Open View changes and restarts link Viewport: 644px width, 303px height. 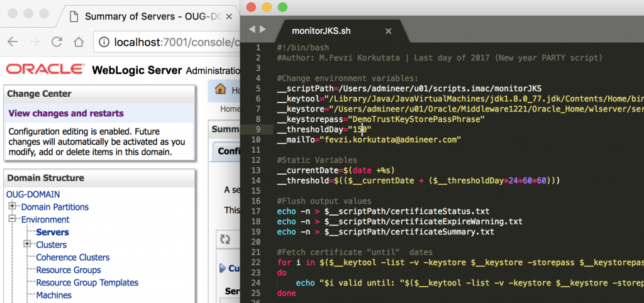pos(66,113)
